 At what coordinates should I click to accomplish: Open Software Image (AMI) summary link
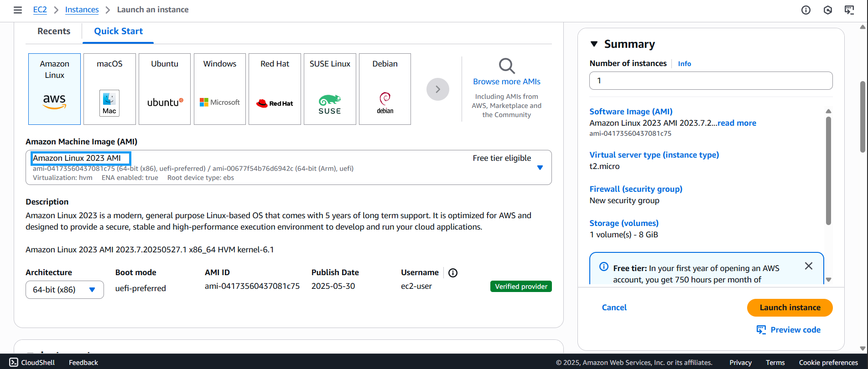(x=631, y=112)
